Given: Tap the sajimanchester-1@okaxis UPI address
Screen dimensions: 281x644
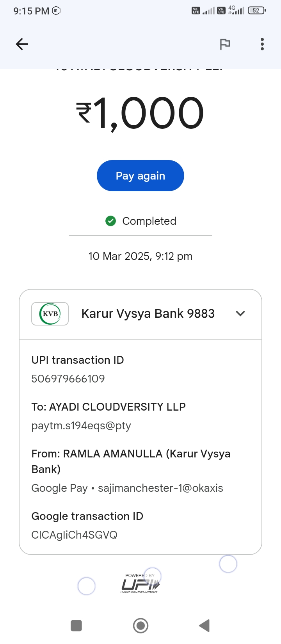Looking at the screenshot, I should point(160,488).
